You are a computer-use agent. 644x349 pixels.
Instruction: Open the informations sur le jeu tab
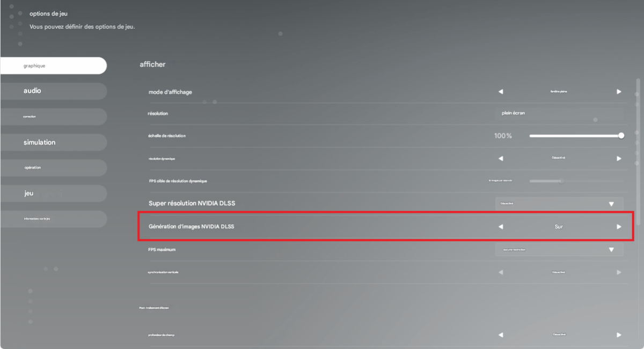point(53,219)
